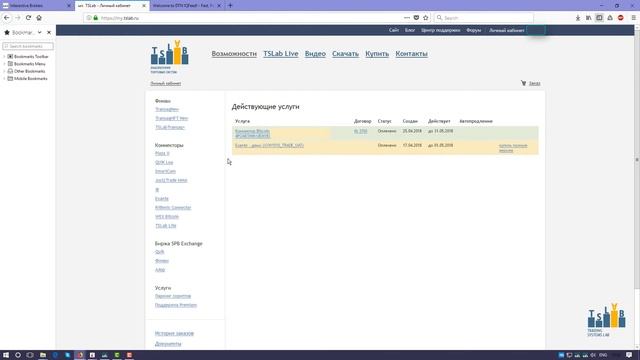
Task: Click the TSLab logo at top left
Action: click(169, 57)
